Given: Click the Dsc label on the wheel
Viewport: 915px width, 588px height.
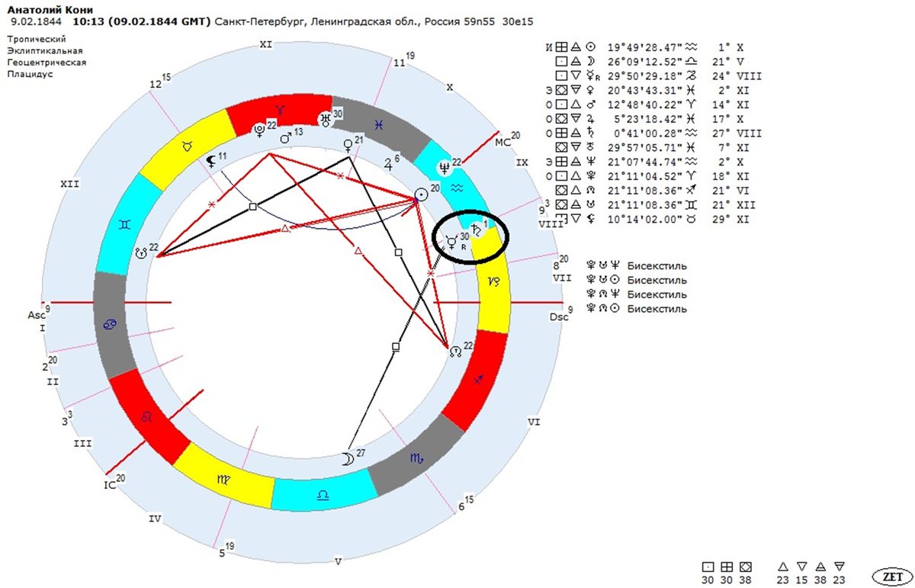Looking at the screenshot, I should 558,316.
